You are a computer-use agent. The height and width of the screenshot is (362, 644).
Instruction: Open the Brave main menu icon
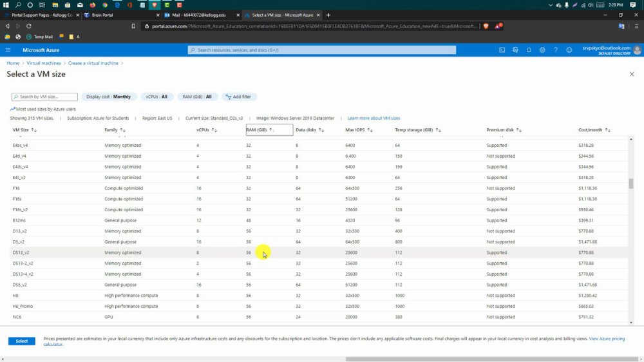(x=636, y=26)
